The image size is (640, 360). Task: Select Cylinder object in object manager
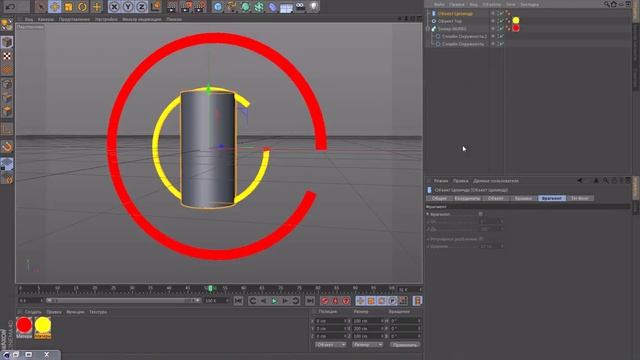tap(455, 13)
